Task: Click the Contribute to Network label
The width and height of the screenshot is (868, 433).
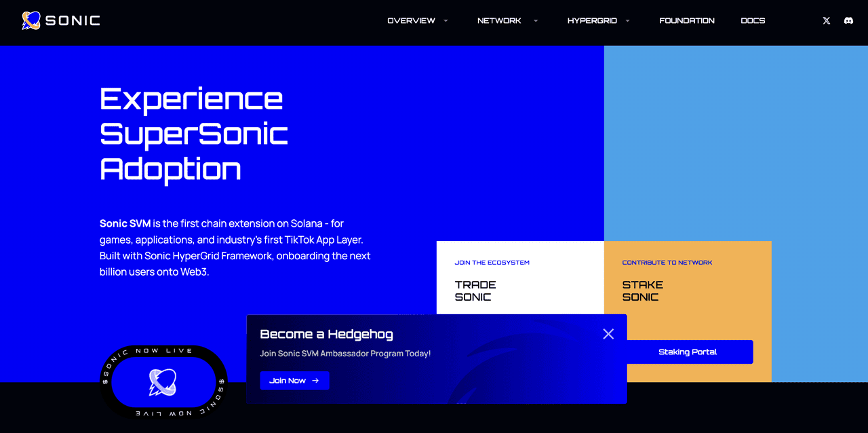Action: point(667,263)
